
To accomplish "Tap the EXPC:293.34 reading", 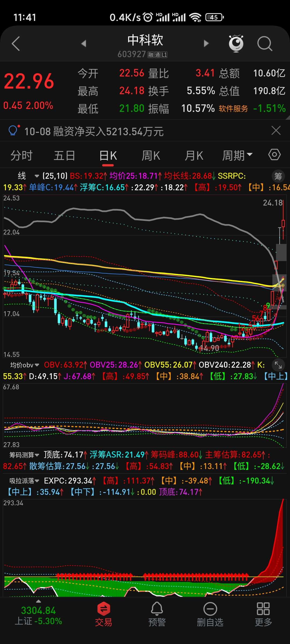I will click(70, 481).
